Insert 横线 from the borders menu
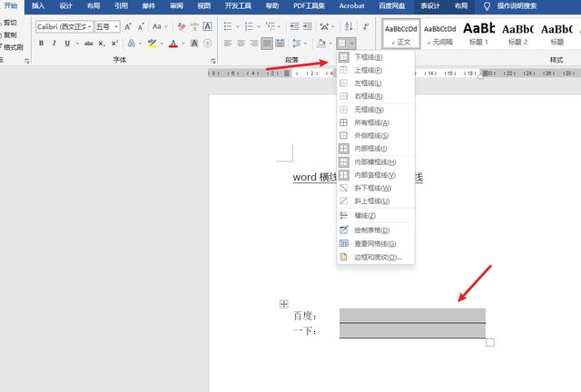The image size is (581, 392). 375,216
